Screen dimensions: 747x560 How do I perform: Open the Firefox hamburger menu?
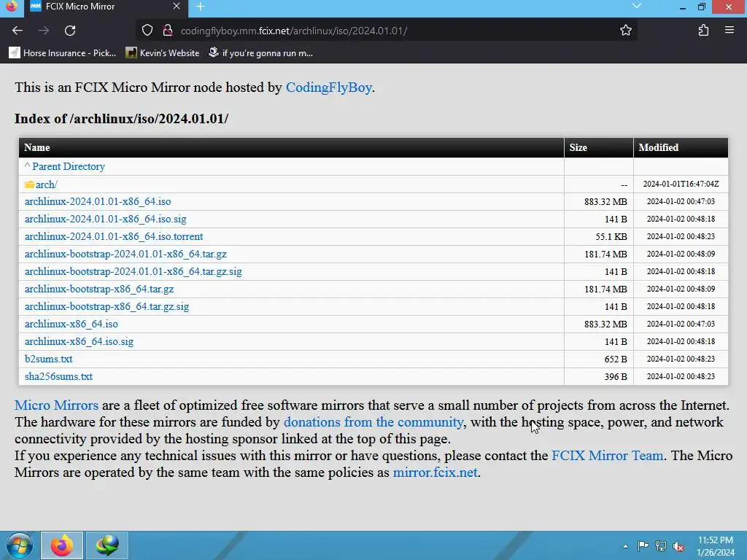point(729,31)
